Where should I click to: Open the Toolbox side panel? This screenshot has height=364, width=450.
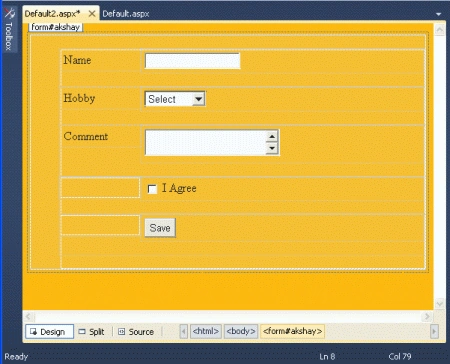pyautogui.click(x=9, y=29)
